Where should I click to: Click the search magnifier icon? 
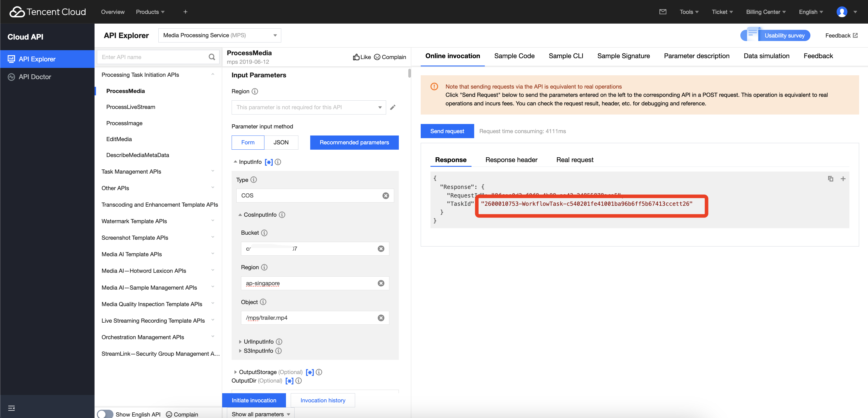pyautogui.click(x=212, y=57)
